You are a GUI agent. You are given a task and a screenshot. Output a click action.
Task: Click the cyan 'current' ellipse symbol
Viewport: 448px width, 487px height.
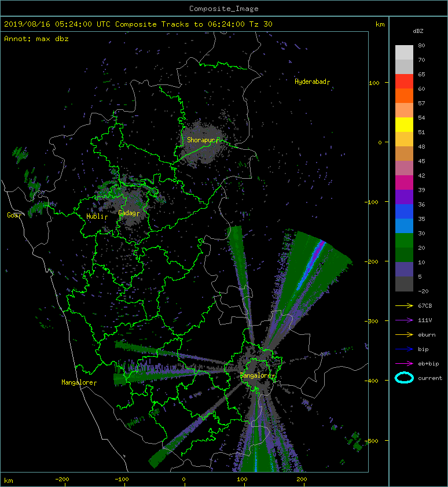pyautogui.click(x=404, y=378)
